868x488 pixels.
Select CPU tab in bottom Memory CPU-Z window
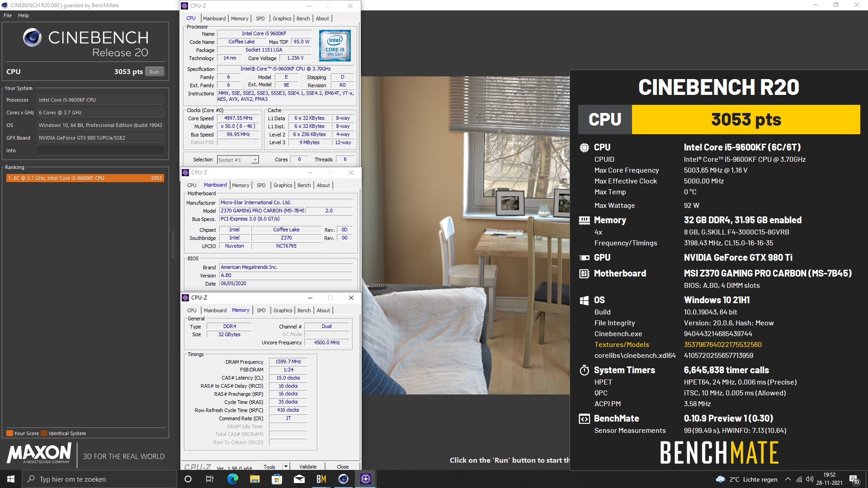(192, 310)
